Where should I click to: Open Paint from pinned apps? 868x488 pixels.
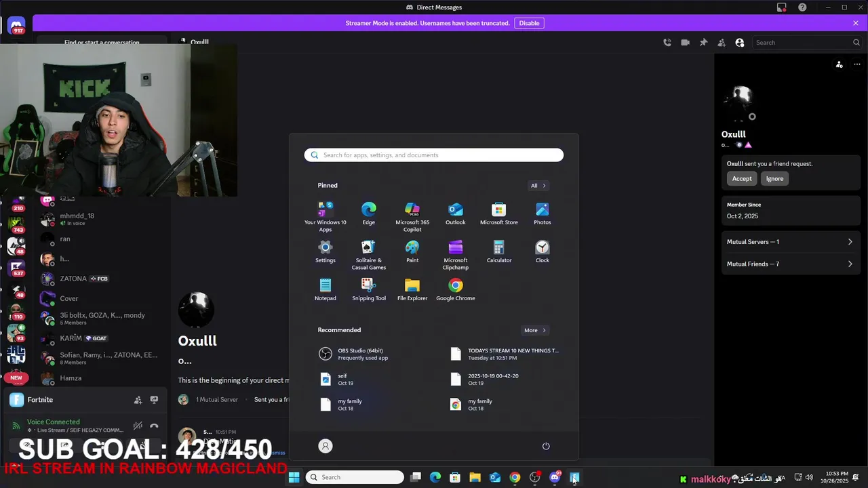click(412, 251)
